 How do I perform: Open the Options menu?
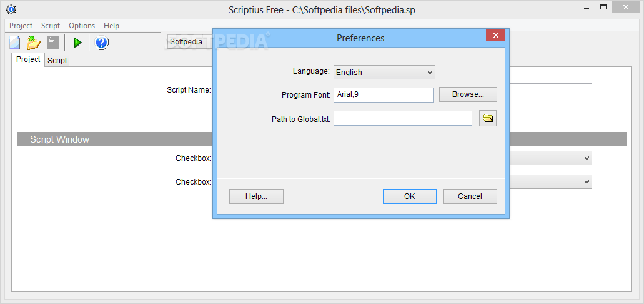[82, 26]
